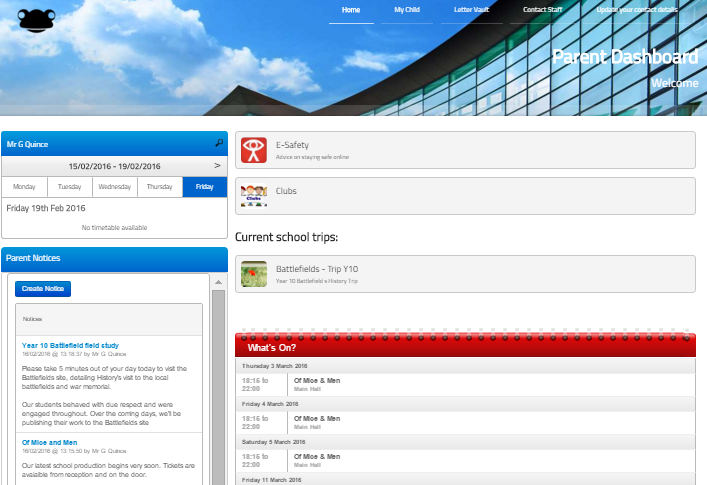Open the E-Safety eye icon

[254, 150]
